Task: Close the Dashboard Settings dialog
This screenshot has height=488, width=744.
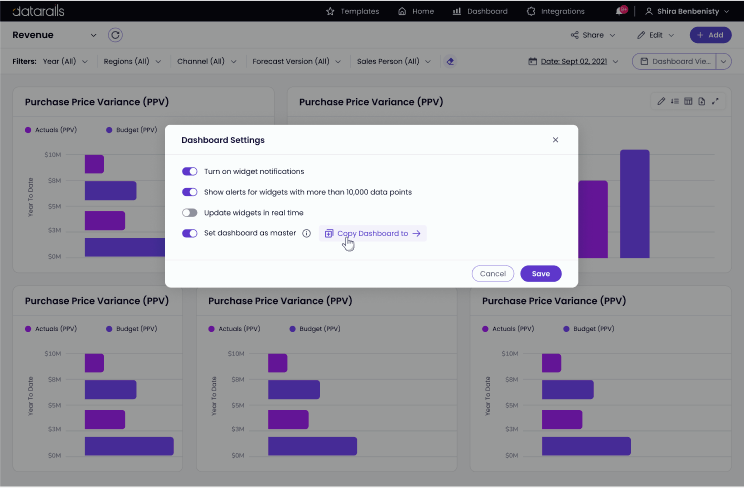Action: click(x=556, y=140)
